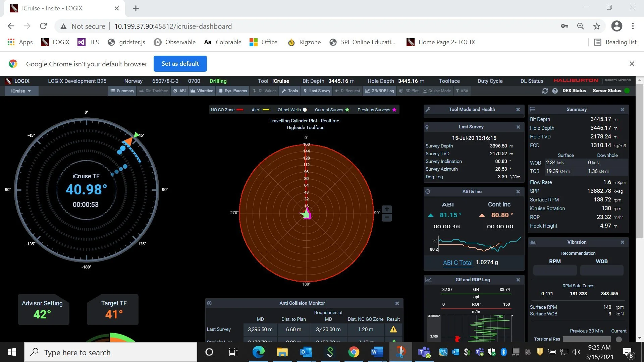Select the Sys. Params toolbar tab
The height and width of the screenshot is (362, 644).
tap(233, 91)
